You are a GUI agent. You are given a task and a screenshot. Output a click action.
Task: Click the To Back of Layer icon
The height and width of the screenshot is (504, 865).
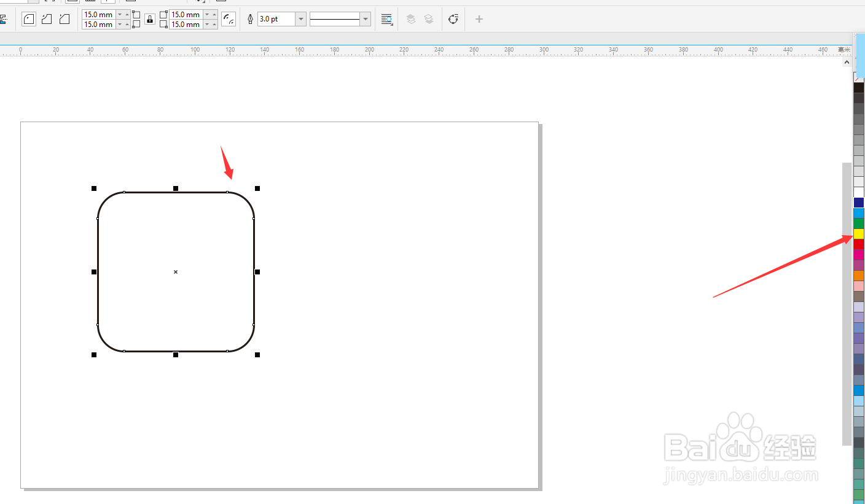429,19
